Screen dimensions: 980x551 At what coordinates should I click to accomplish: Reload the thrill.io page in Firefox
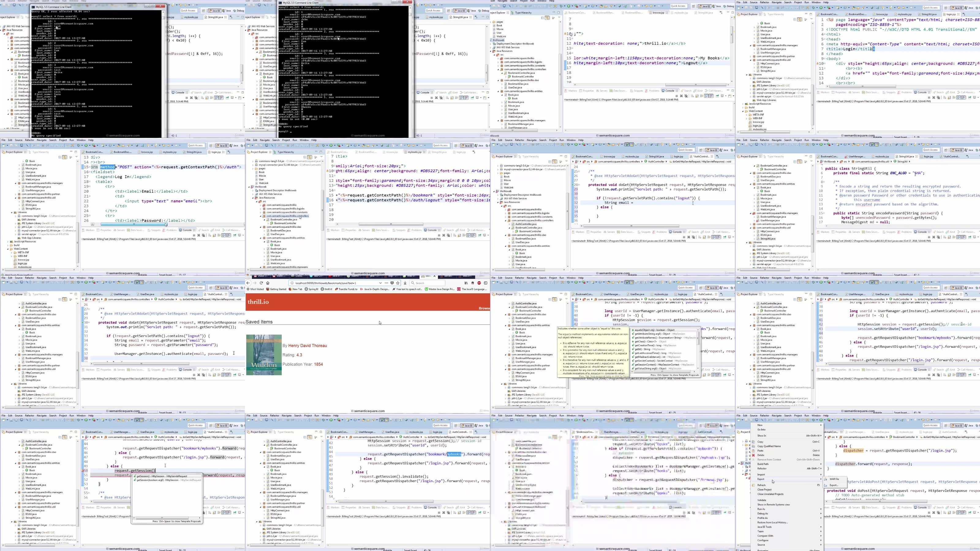261,283
